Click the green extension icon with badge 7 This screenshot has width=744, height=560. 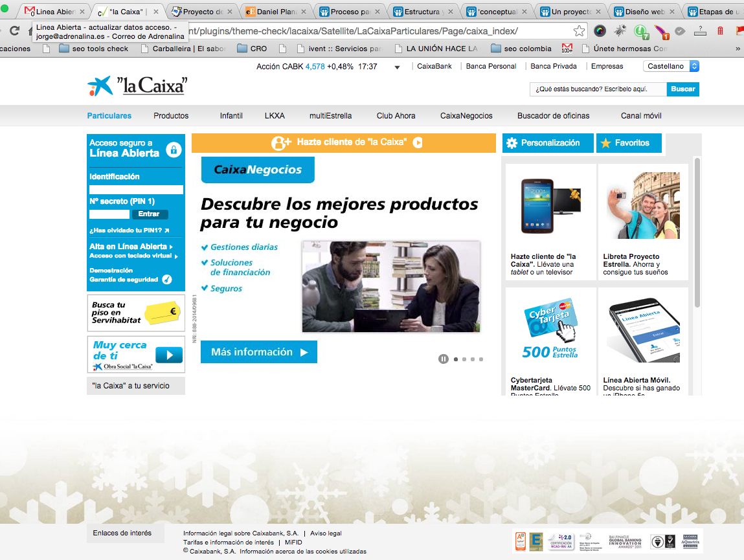[641, 32]
